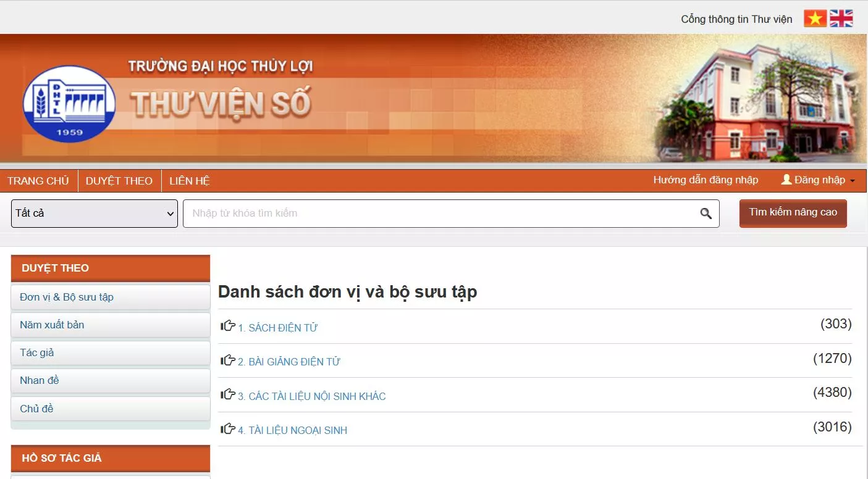Click the hand icon beside CÁC TÀI LIỆU NỘI SINH KHÁC
This screenshot has height=479, width=868.
click(228, 394)
